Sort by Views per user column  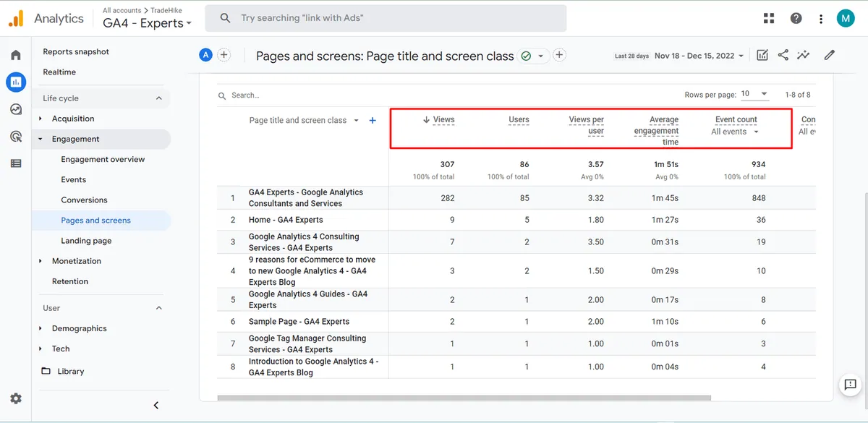point(587,125)
